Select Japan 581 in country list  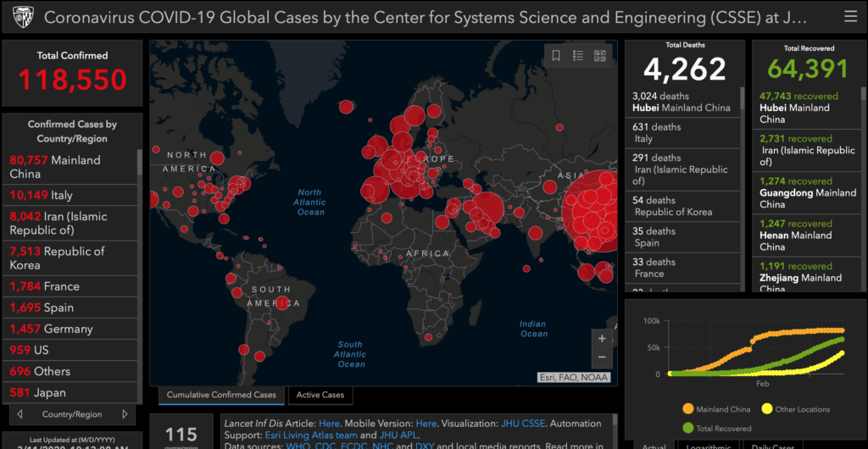70,392
